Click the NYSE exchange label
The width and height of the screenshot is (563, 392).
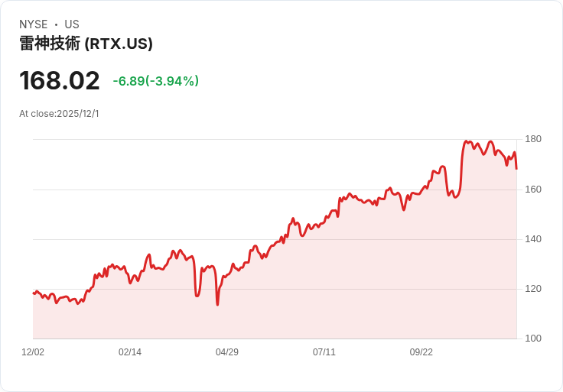[x=33, y=24]
